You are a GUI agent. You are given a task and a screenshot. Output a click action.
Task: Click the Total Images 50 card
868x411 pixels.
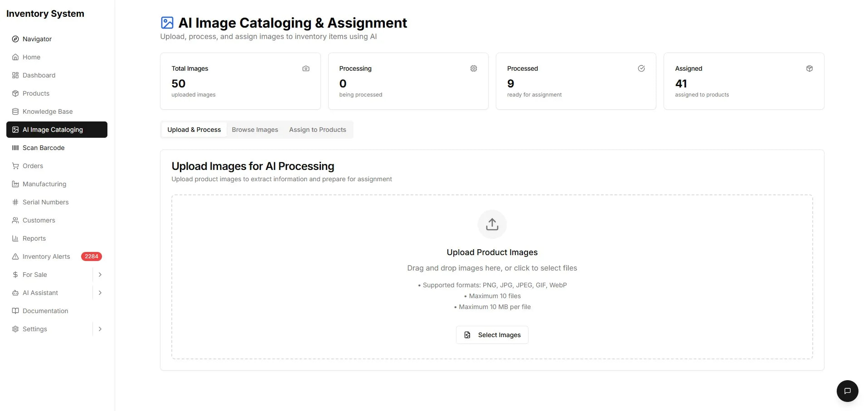(x=240, y=81)
